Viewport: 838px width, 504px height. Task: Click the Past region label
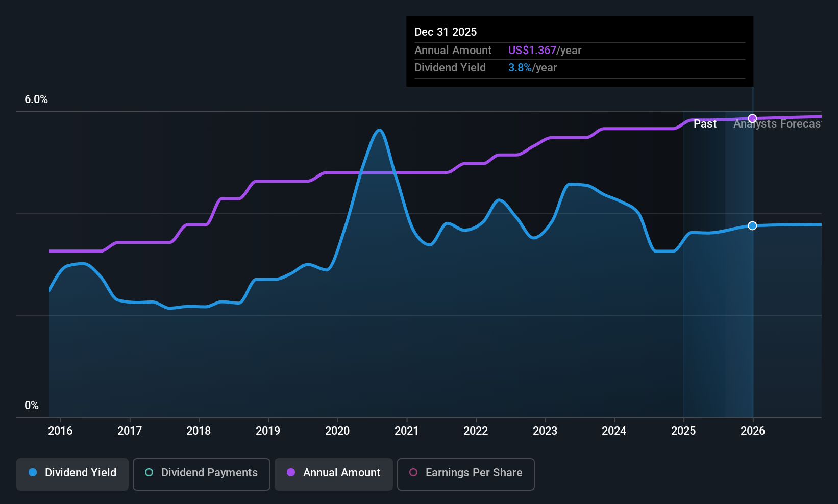tap(705, 124)
